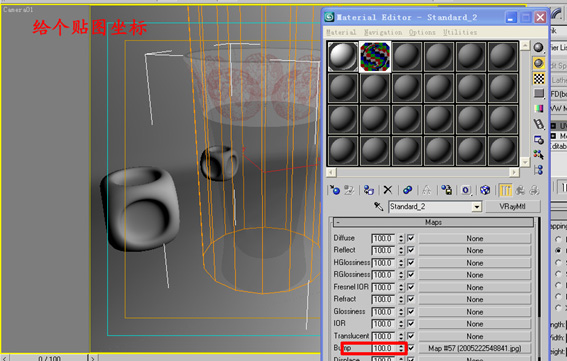Image resolution: width=567 pixels, height=361 pixels.
Task: Open the Material/Map Navigator icon
Action: [538, 170]
